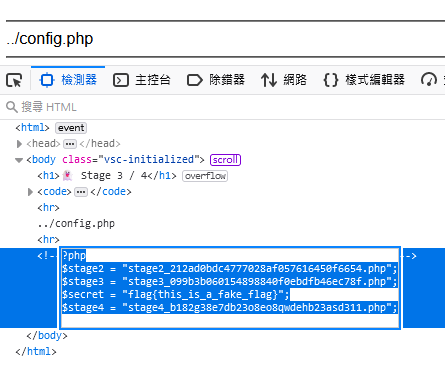This screenshot has height=369, width=445.
Task: Activate the element picker tool icon
Action: coord(14,80)
